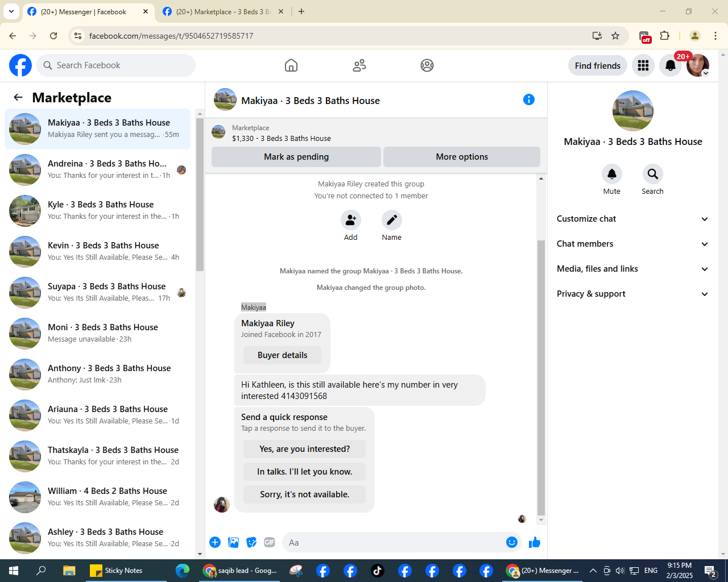The height and width of the screenshot is (582, 728).
Task: Click the browser address bar URL
Action: coord(171,36)
